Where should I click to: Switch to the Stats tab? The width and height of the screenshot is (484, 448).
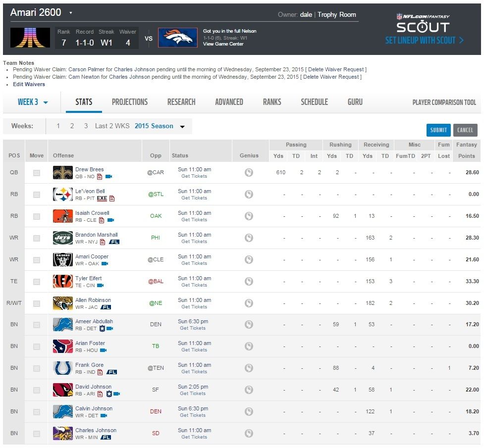pos(84,102)
